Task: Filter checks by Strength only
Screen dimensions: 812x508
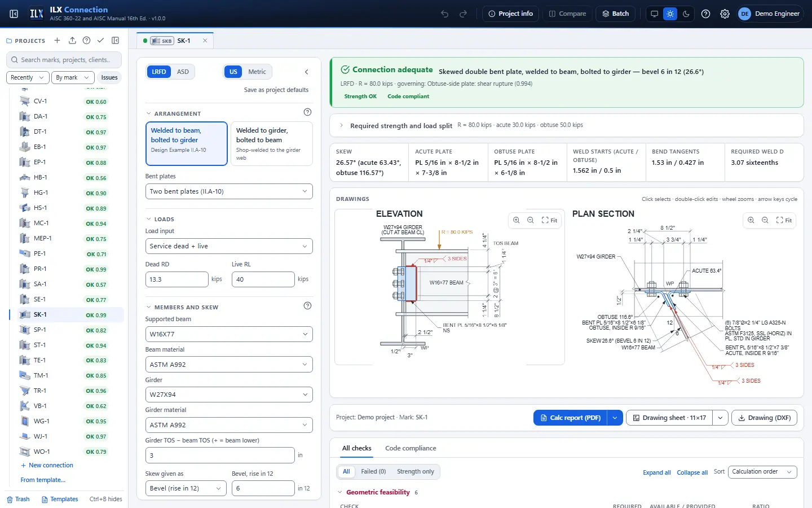Action: click(x=416, y=471)
